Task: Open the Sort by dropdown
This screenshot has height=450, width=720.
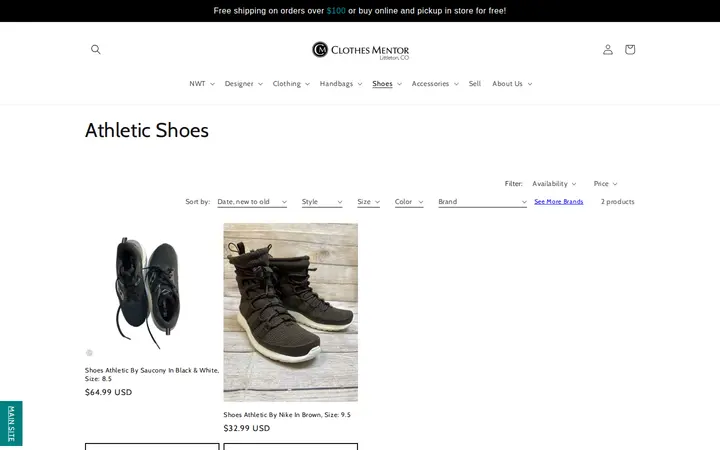Action: [x=252, y=202]
